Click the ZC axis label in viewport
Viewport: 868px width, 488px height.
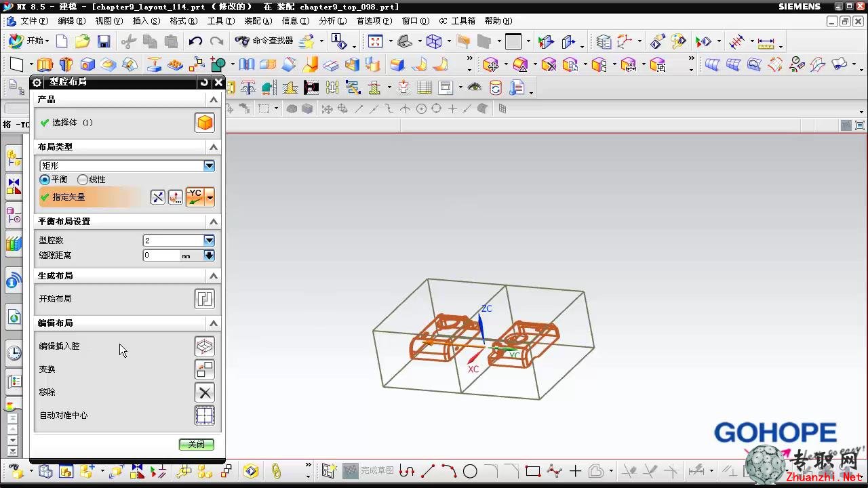tap(486, 308)
